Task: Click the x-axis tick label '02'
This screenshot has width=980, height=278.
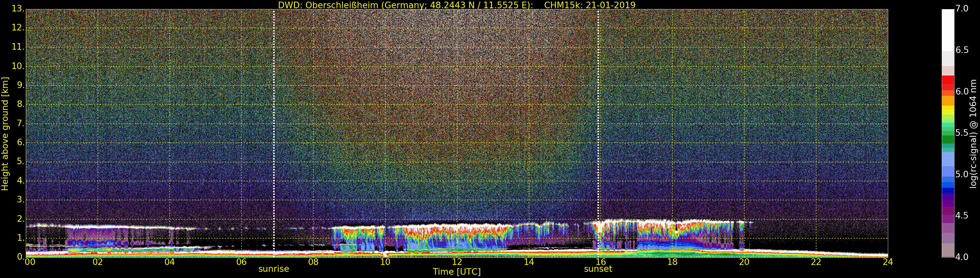Action: coord(98,262)
